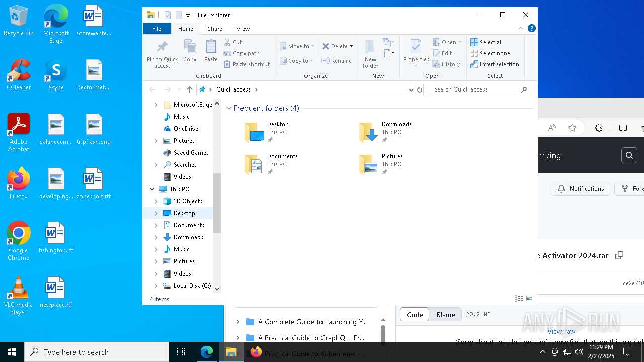Expand the 3D Objects tree node
644x362 pixels.
(x=156, y=201)
